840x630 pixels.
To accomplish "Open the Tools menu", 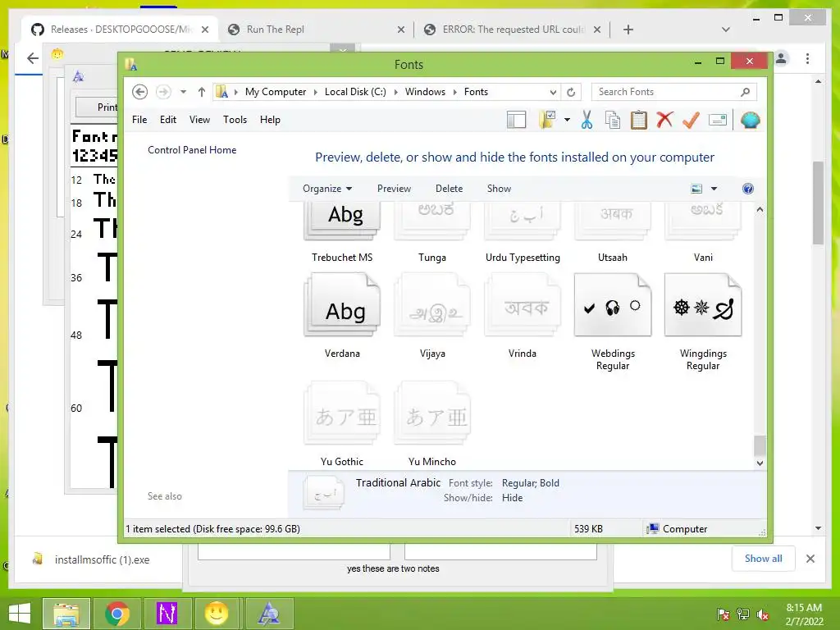I will [x=235, y=120].
